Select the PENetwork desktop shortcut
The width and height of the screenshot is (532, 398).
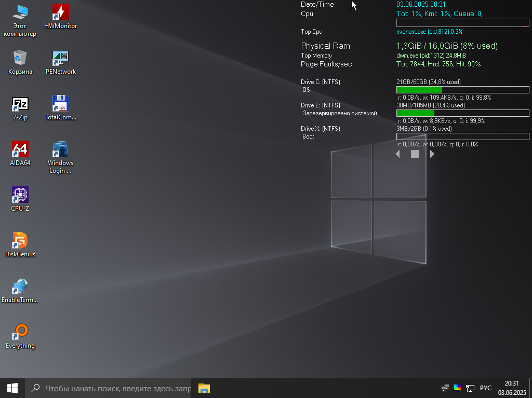tap(61, 58)
